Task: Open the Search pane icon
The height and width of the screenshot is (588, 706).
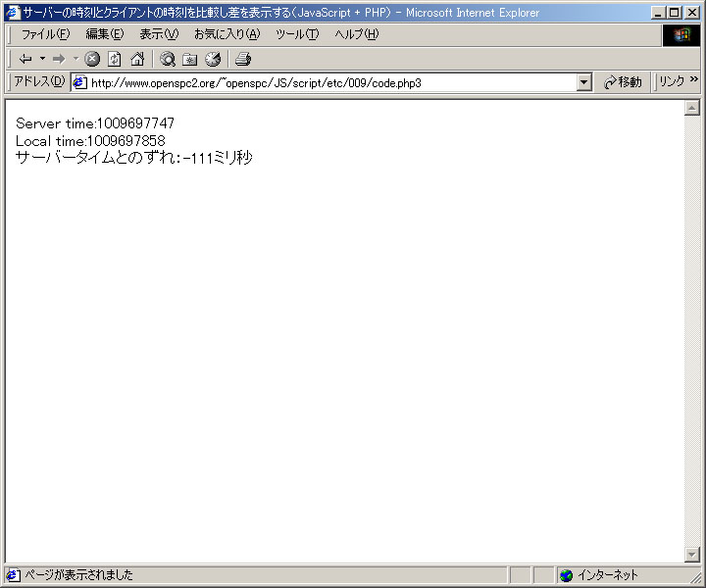Action: pyautogui.click(x=168, y=59)
